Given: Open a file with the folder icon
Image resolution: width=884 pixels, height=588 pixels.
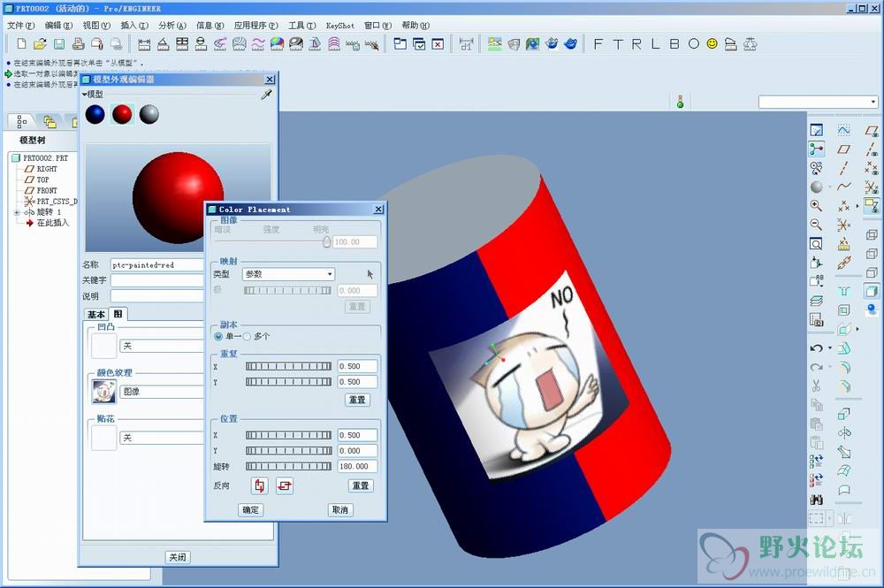Looking at the screenshot, I should tap(40, 44).
